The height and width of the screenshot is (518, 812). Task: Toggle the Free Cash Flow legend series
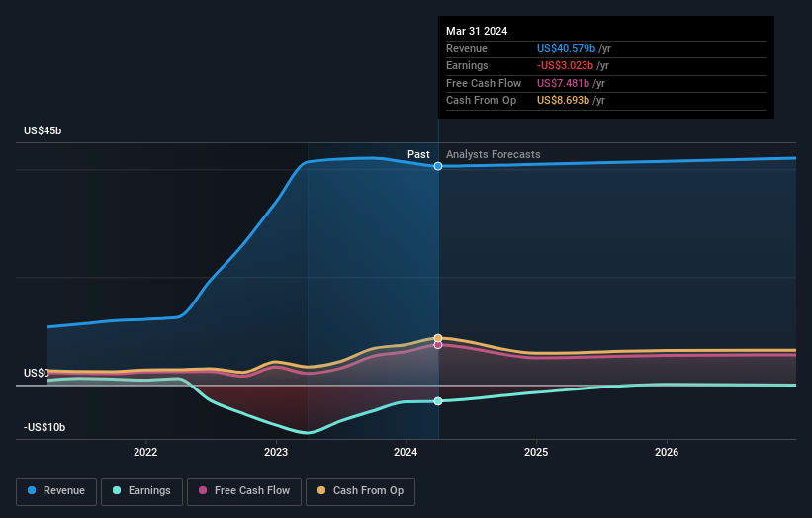tap(244, 491)
